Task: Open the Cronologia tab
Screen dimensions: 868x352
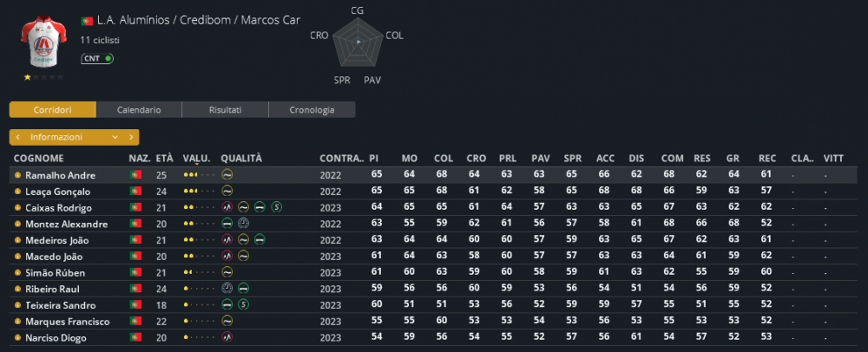Action: pos(312,109)
